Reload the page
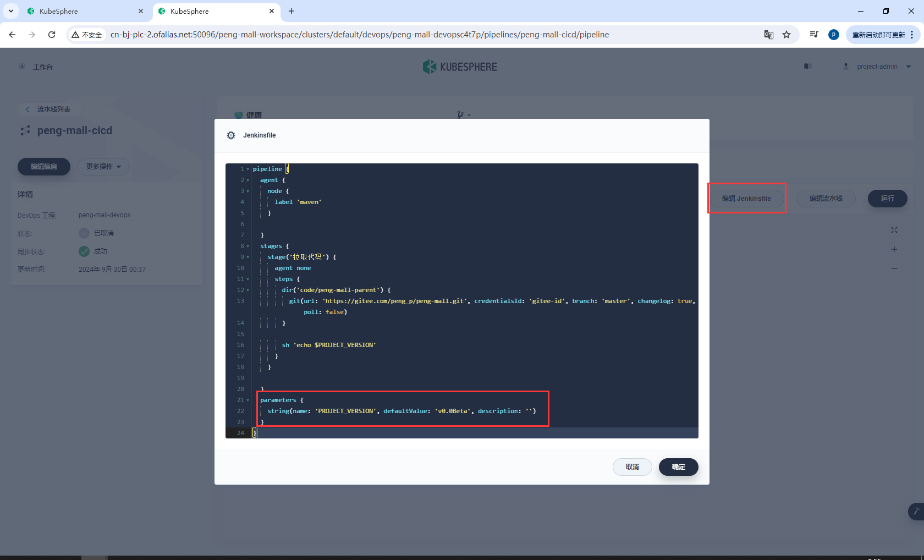 [x=52, y=35]
